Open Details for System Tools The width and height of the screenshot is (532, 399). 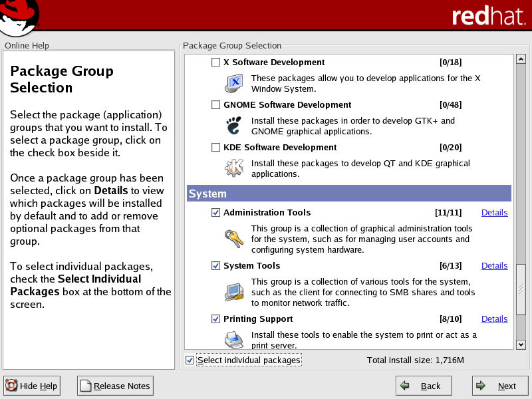tap(494, 265)
